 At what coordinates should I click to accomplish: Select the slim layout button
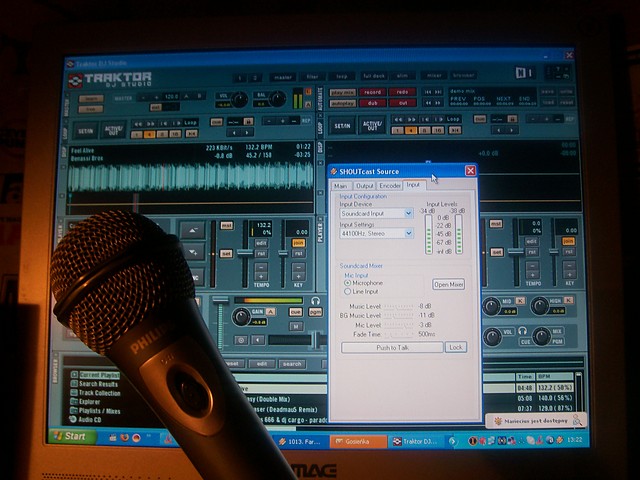coord(402,76)
